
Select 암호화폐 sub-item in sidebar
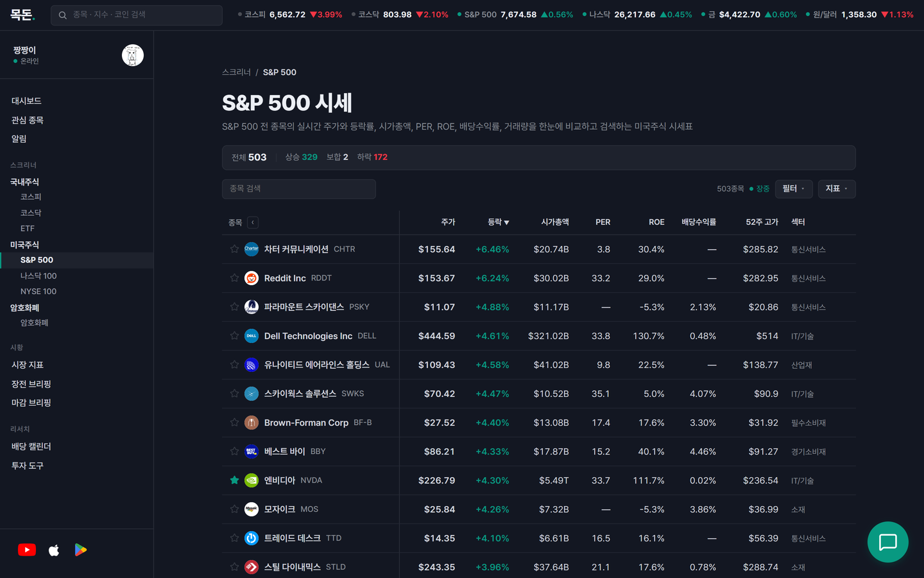pos(35,322)
